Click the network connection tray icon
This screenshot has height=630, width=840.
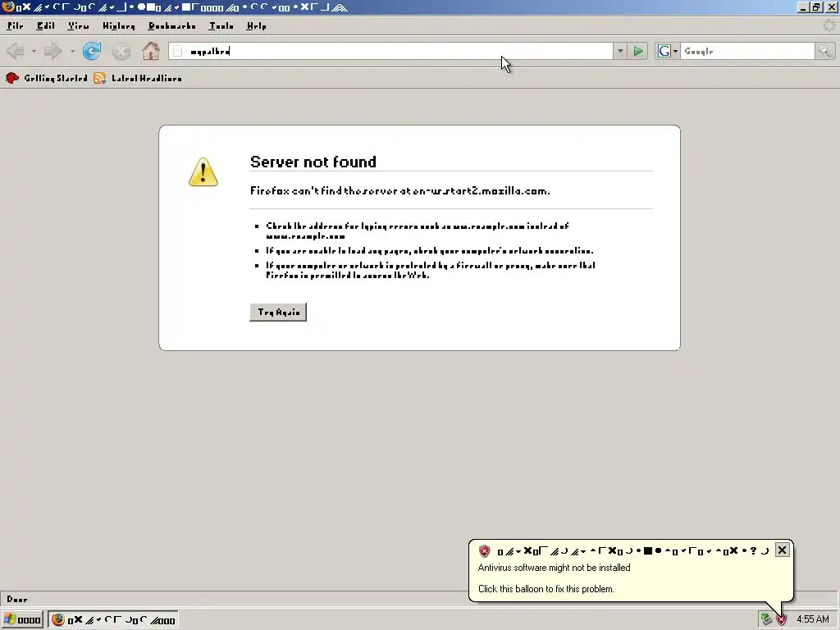pos(766,619)
